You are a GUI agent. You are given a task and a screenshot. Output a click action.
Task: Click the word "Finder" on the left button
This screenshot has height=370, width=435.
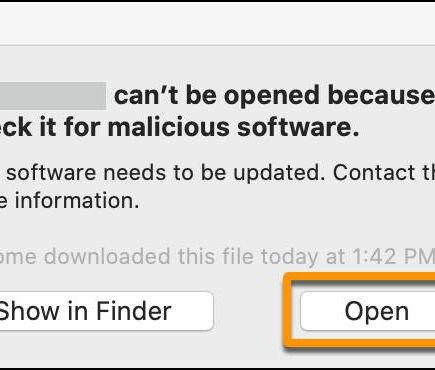tap(134, 311)
